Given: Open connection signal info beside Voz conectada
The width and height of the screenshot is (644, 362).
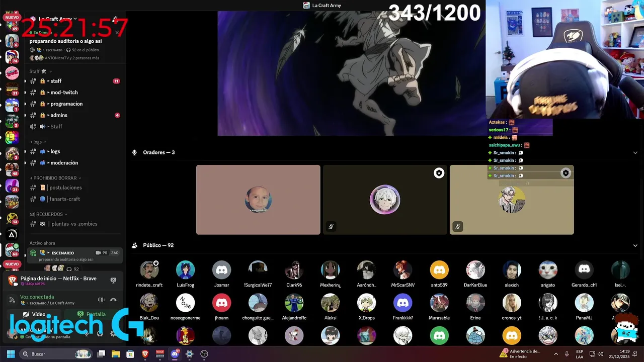Looking at the screenshot, I should 12,300.
